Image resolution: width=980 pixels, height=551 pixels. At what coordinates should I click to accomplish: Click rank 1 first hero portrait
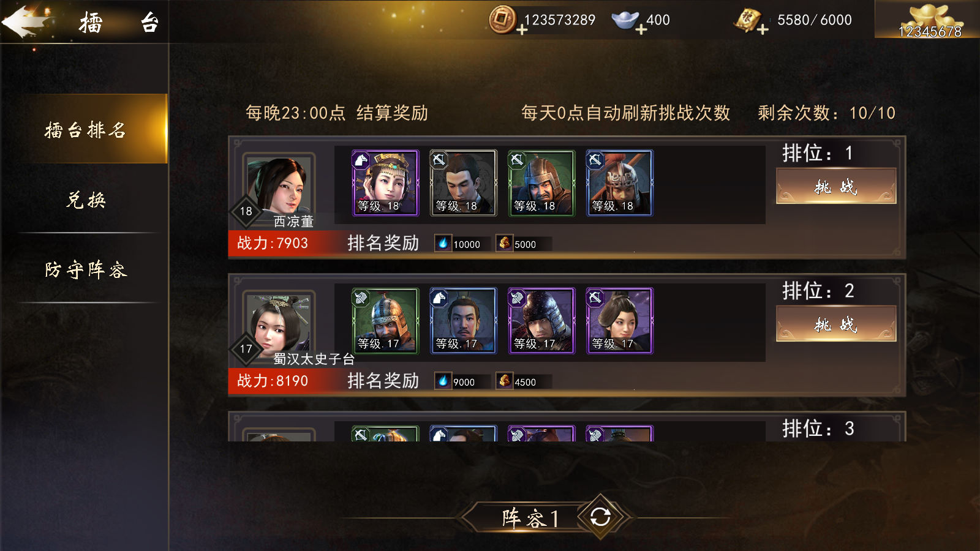tap(385, 183)
